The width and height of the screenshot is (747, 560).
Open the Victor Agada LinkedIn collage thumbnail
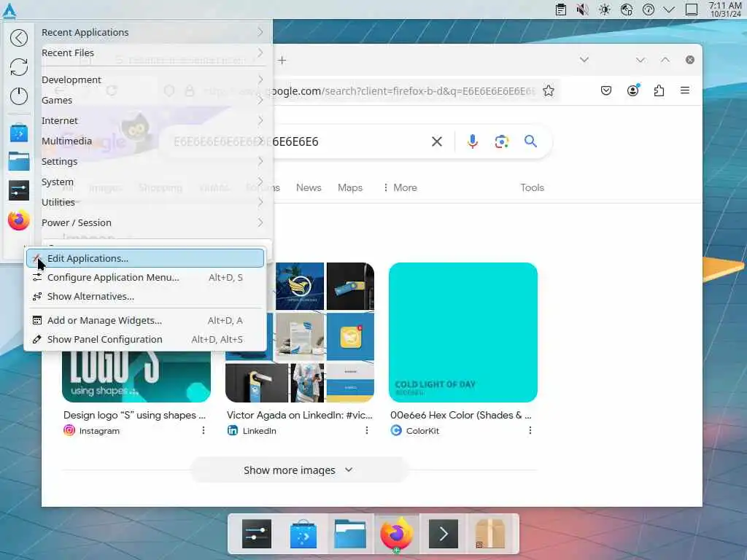[x=322, y=332]
